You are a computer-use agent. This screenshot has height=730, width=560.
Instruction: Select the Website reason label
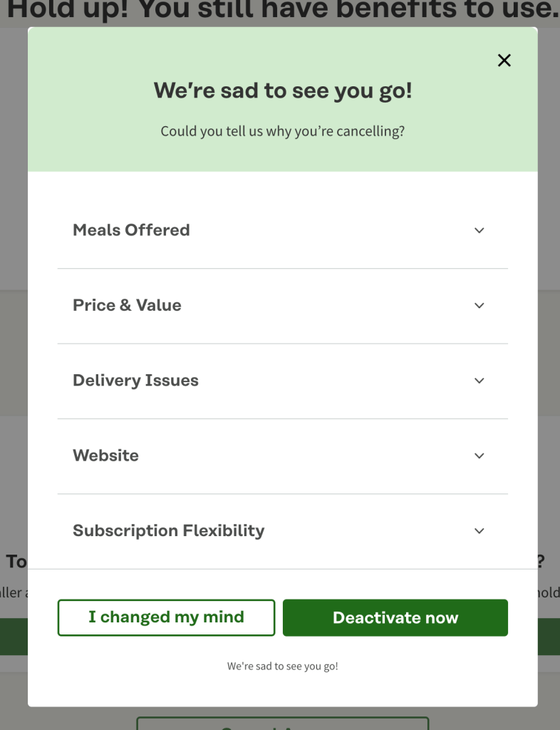point(105,456)
